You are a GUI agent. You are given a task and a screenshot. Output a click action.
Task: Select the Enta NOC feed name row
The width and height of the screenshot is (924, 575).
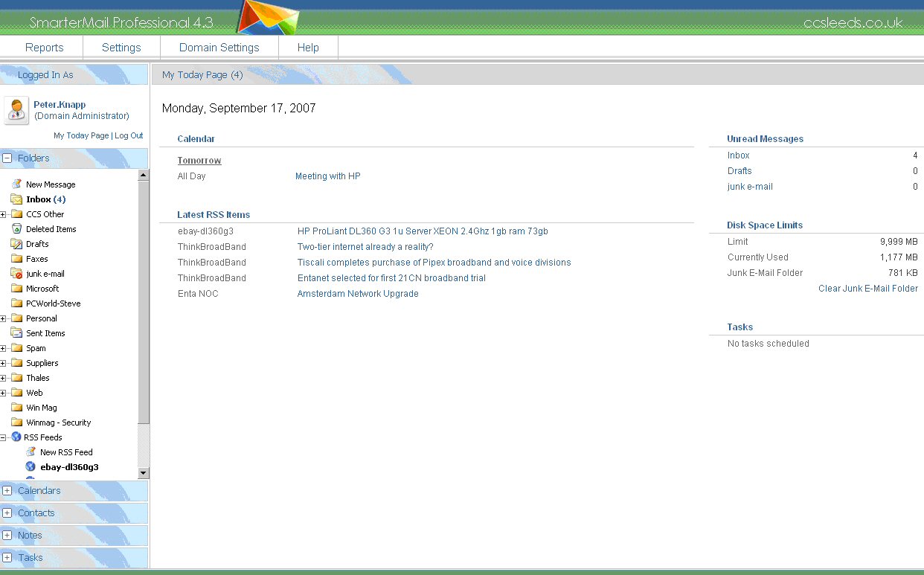tap(198, 294)
